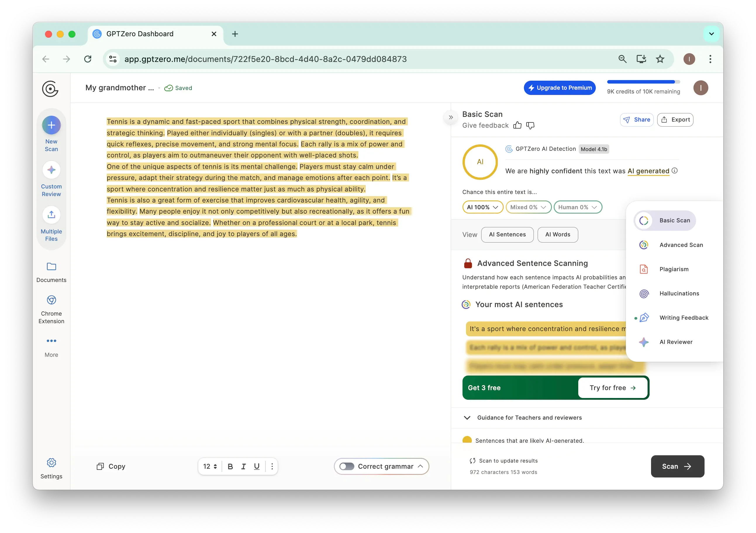This screenshot has height=533, width=756.
Task: Select Plagiarism from scan menu
Action: click(674, 269)
